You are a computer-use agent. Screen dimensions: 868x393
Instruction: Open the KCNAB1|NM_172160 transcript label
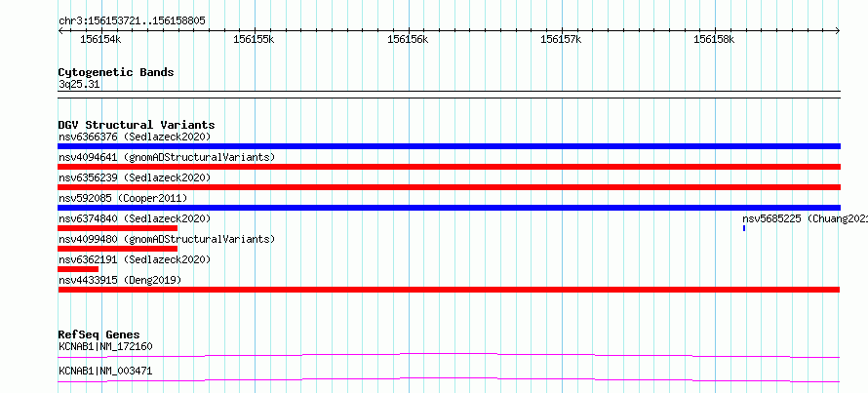point(105,347)
